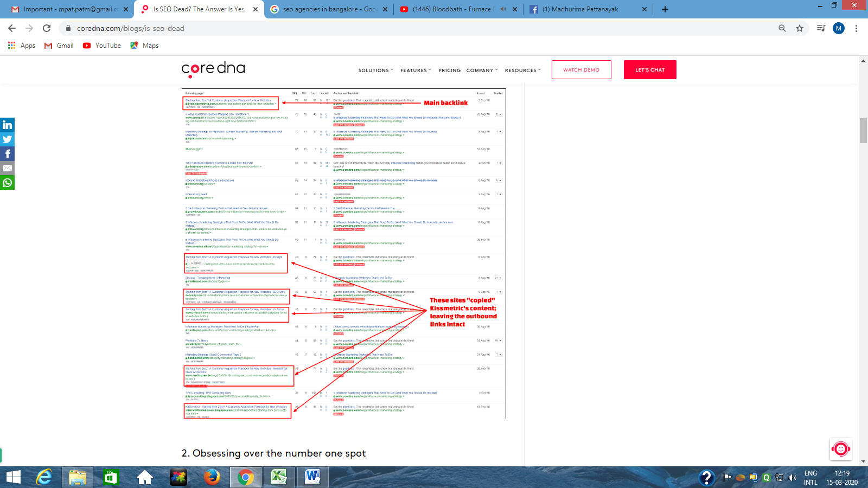Click Chrome icon on the taskbar
The image size is (868, 488).
[245, 477]
